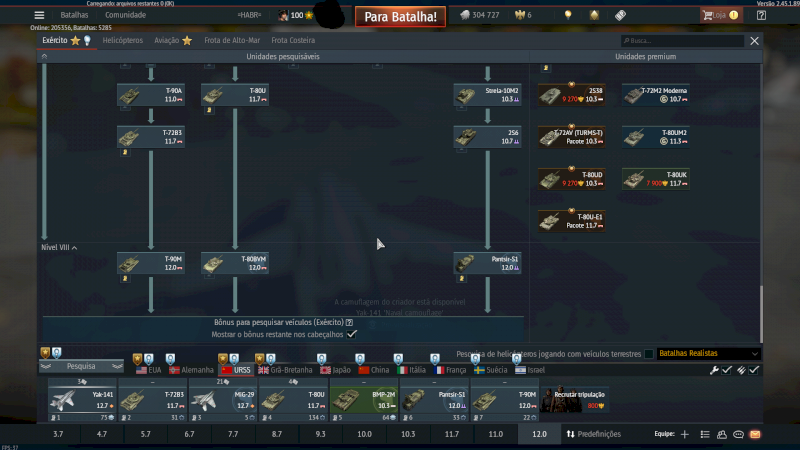Click the help question mark icon
The height and width of the screenshot is (450, 800).
pos(762,15)
